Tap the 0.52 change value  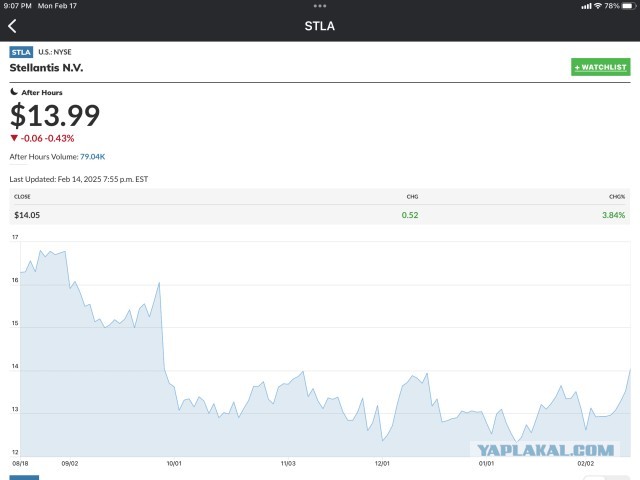pos(410,215)
